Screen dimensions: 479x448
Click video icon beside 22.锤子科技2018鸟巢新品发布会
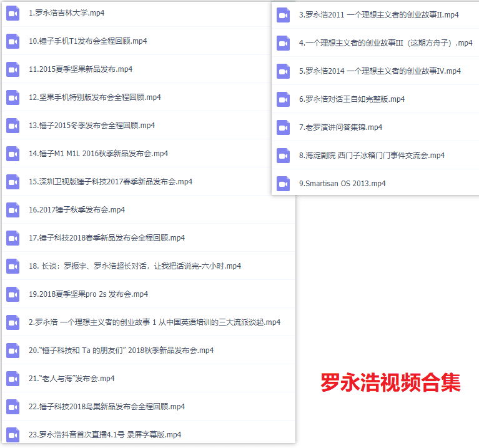tap(13, 407)
